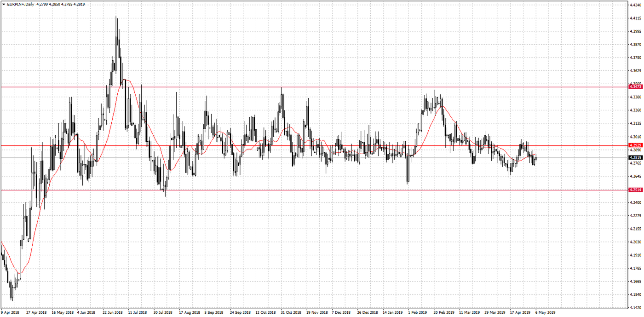
Task: Select the 4.3473 red price label
Action: pyautogui.click(x=635, y=86)
